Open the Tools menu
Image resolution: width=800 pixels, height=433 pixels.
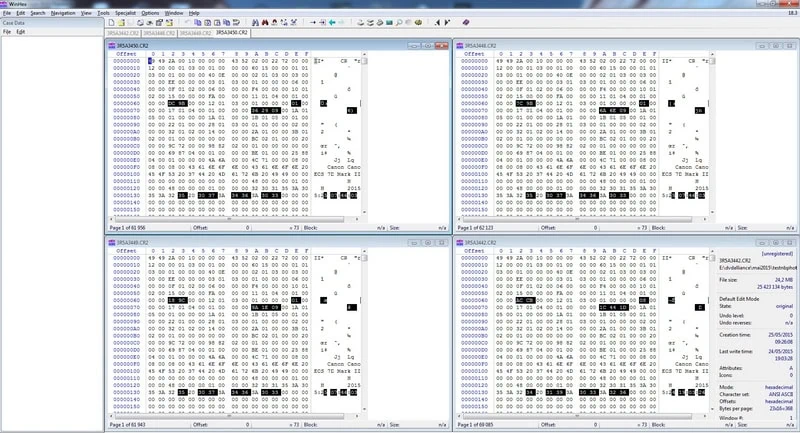[104, 13]
